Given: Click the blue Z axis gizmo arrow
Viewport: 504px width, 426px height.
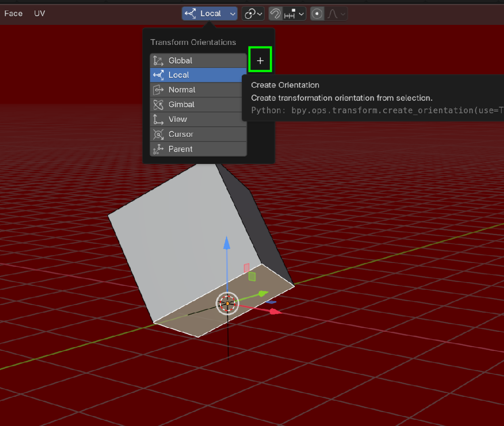Looking at the screenshot, I should 227,243.
